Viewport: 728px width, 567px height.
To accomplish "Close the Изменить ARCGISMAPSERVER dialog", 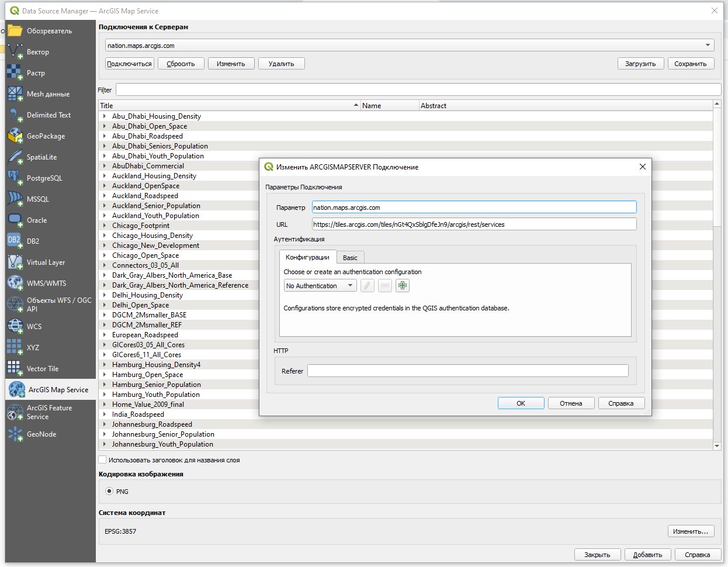I will pos(642,167).
